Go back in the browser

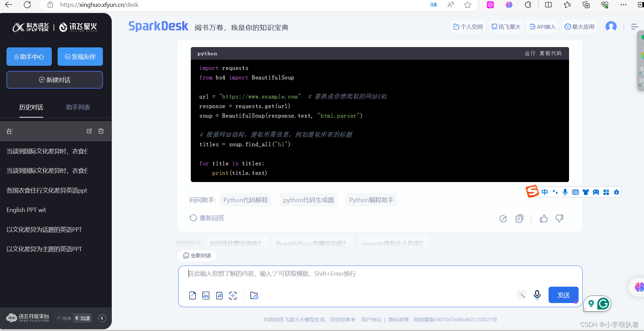(x=9, y=5)
